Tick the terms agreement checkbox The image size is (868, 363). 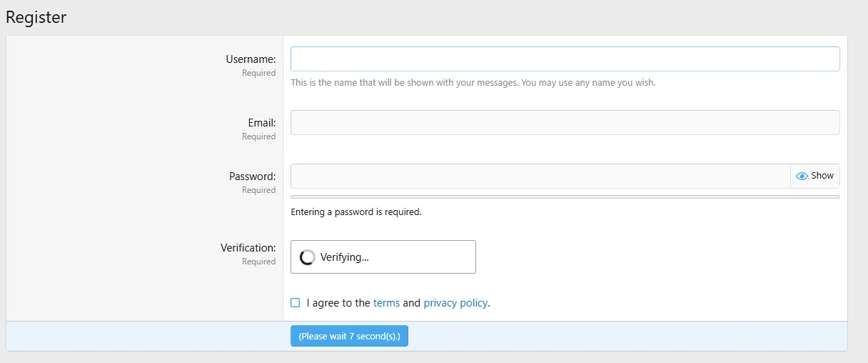pos(296,303)
